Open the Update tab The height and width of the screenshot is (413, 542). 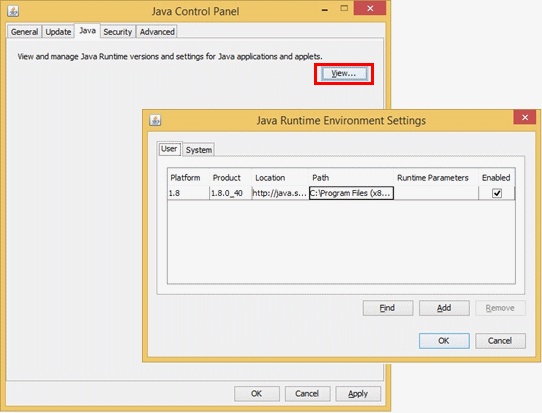(x=58, y=32)
